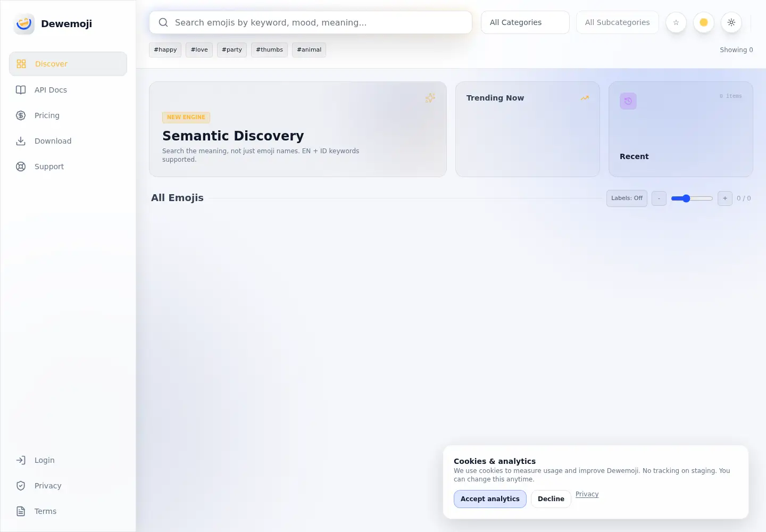Click the API Docs book icon
The height and width of the screenshot is (532, 766).
point(21,90)
